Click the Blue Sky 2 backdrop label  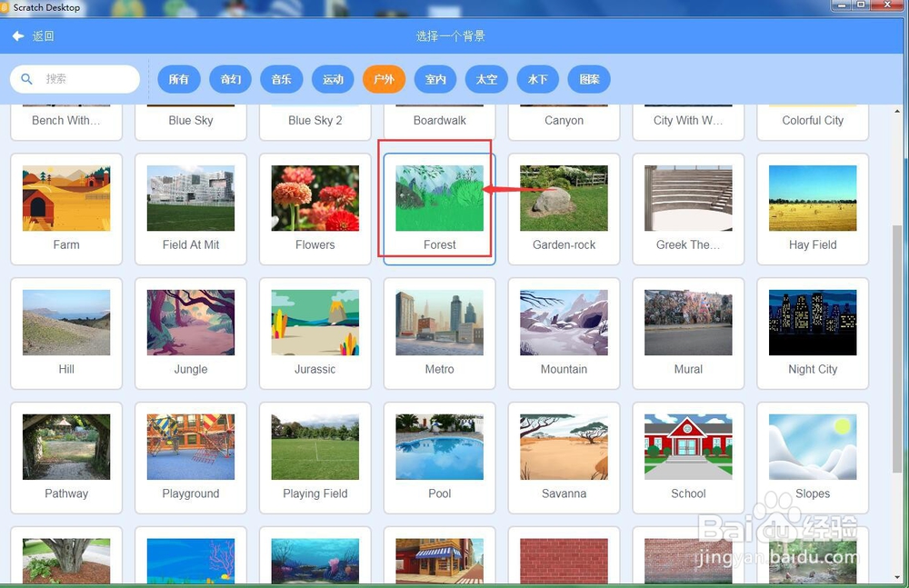click(x=315, y=121)
